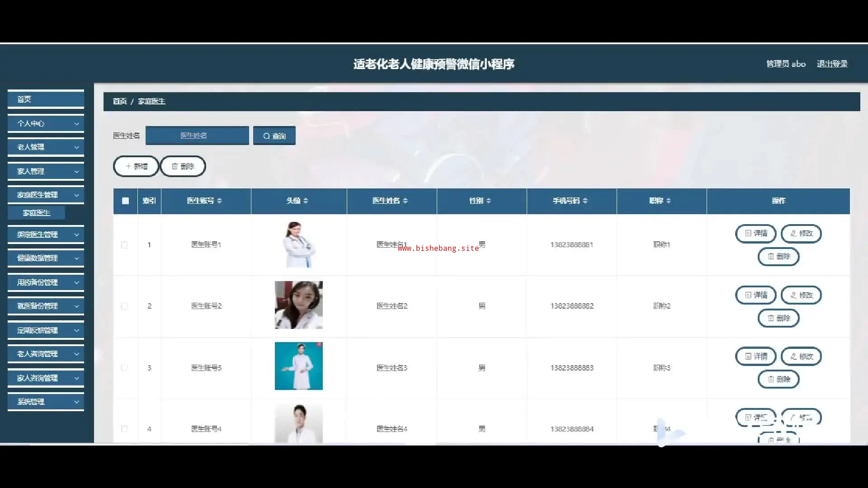Expand the 健康数据管理 sidebar menu
The image size is (868, 488).
(46, 258)
